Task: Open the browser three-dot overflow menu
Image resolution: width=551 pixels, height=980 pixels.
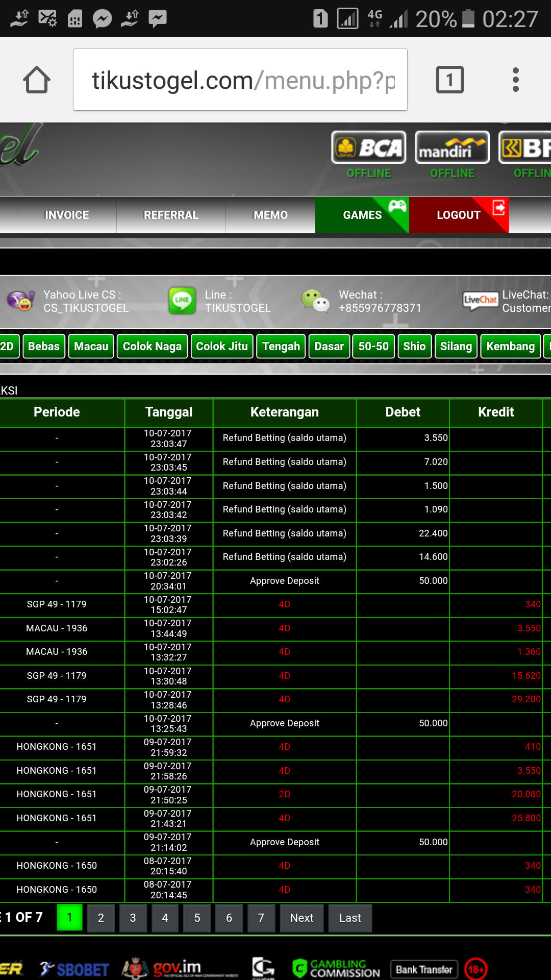Action: pos(515,80)
